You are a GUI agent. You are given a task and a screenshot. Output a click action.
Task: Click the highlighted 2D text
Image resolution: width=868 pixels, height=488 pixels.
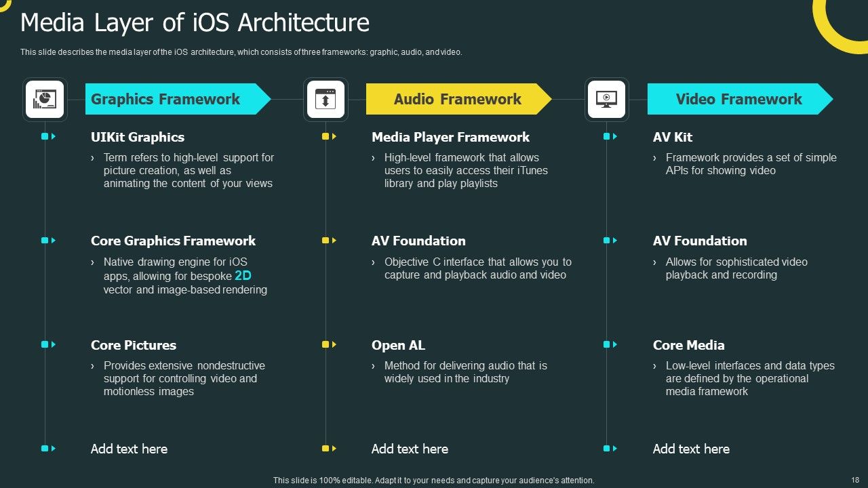point(243,276)
